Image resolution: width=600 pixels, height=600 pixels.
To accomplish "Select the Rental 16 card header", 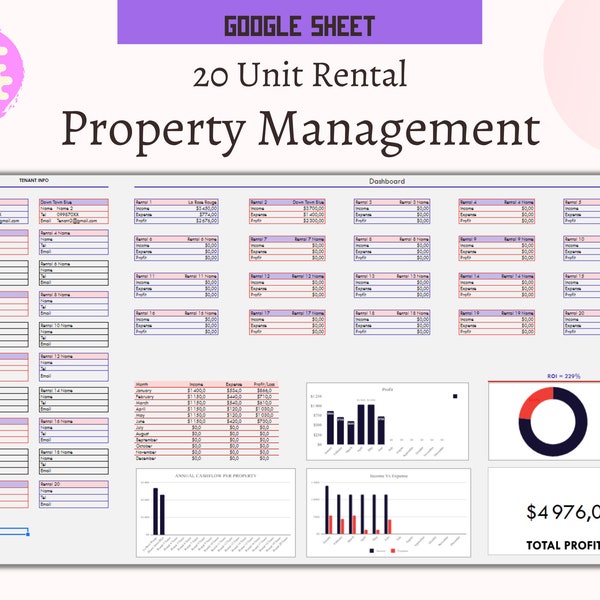I will (x=176, y=313).
